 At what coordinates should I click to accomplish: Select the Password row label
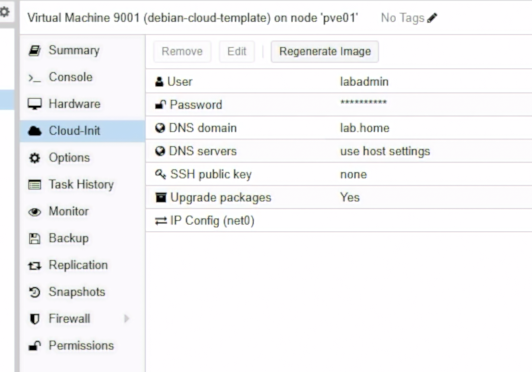pos(196,105)
